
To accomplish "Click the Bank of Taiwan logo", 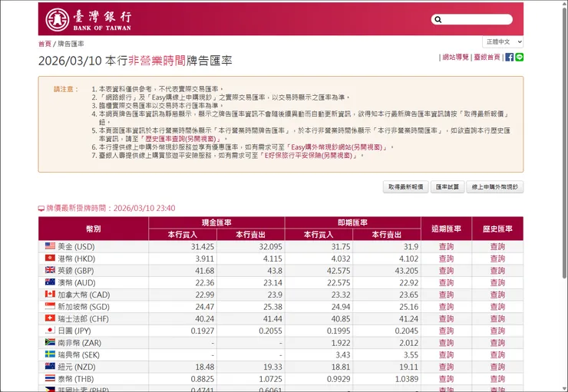I will (88, 19).
